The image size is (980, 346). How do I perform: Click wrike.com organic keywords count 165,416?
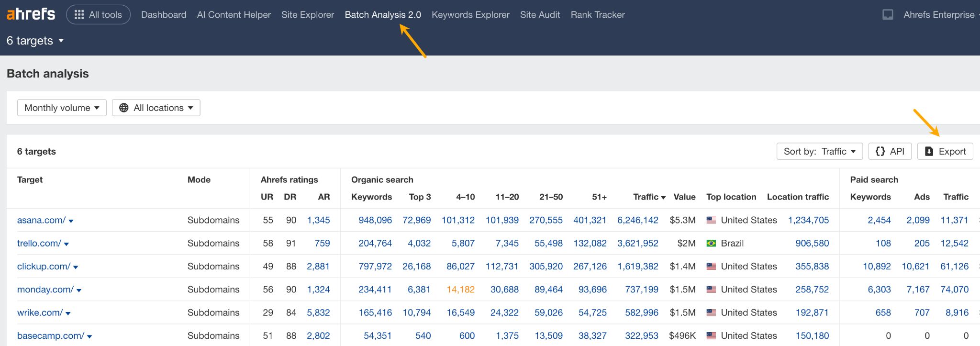(x=375, y=313)
